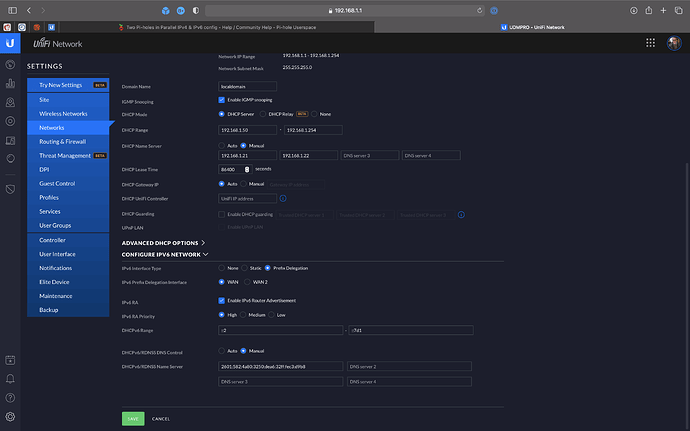The width and height of the screenshot is (690, 431).
Task: Select WAN 2 prefix delegation interface
Action: (x=247, y=282)
